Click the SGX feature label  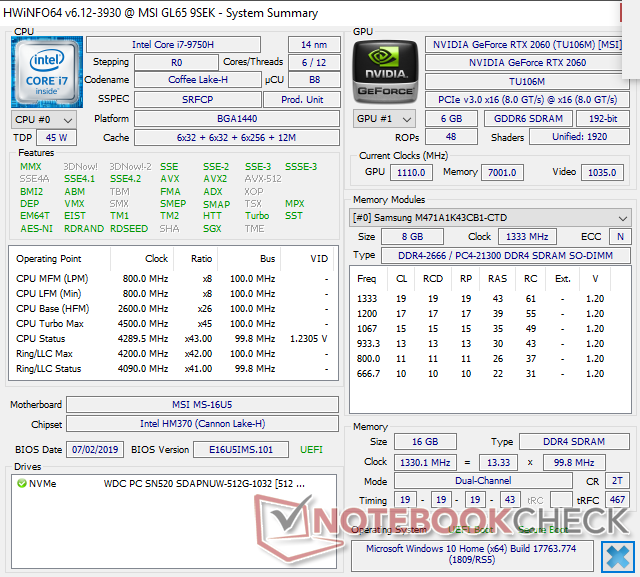click(212, 229)
